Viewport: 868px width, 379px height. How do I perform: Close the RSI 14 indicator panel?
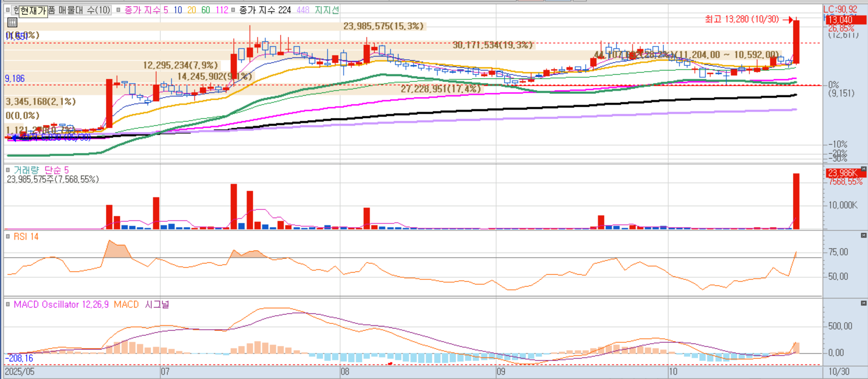click(863, 236)
